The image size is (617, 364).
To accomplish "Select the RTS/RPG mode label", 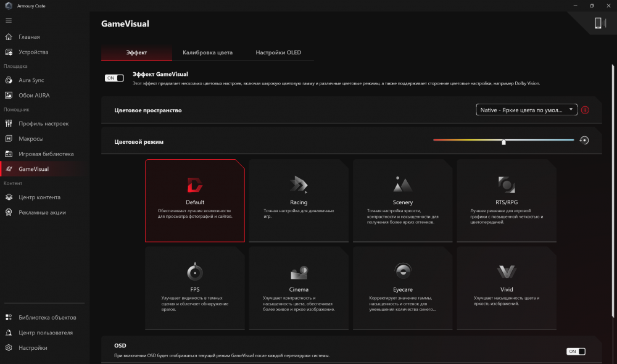I will 507,202.
